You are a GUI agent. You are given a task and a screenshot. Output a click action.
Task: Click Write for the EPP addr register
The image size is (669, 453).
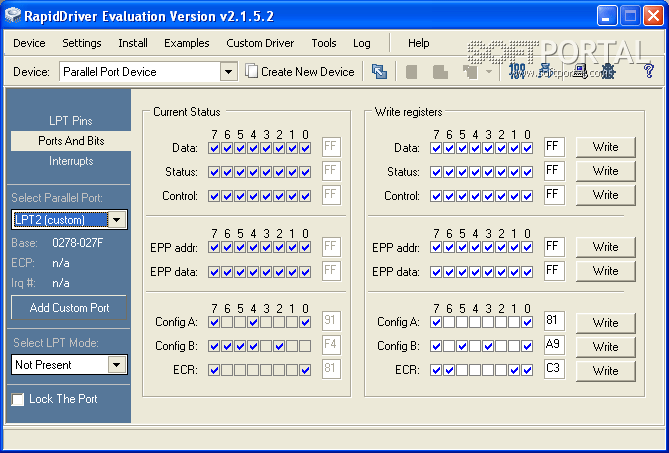coord(605,247)
